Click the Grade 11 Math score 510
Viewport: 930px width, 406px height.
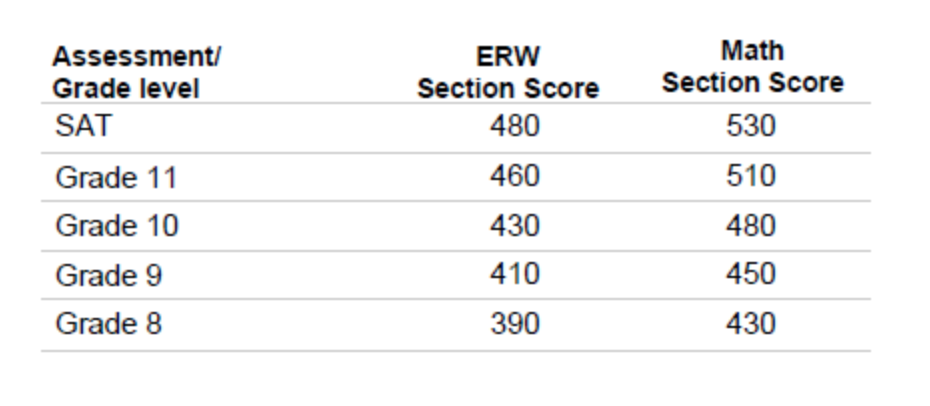click(751, 176)
